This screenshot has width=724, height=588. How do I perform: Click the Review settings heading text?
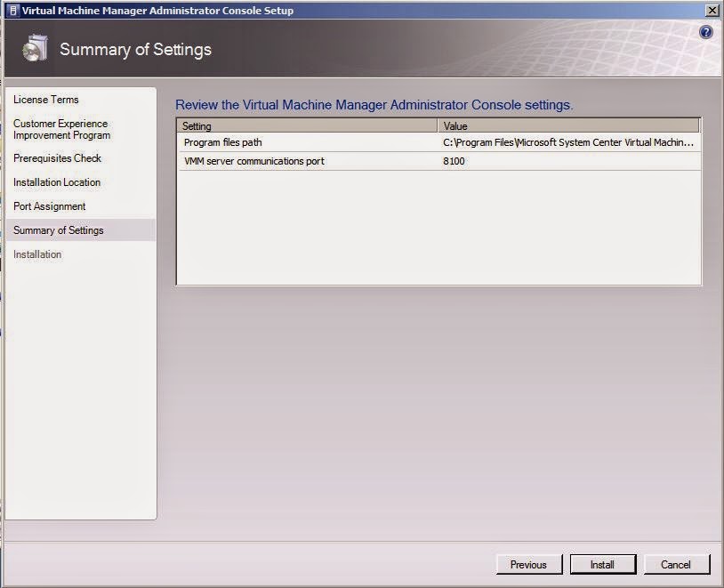[374, 105]
